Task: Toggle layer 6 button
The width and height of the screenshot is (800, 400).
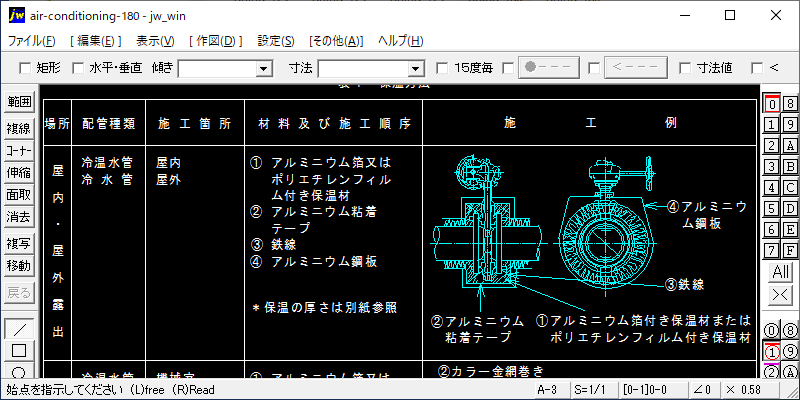Action: (772, 230)
